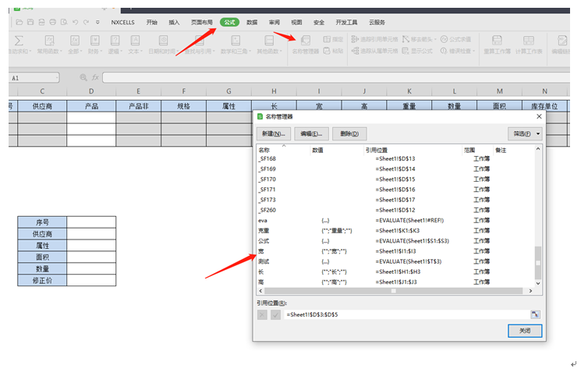The image size is (588, 376).
Task: Select the name entry 宽 in the list
Action: coord(261,251)
